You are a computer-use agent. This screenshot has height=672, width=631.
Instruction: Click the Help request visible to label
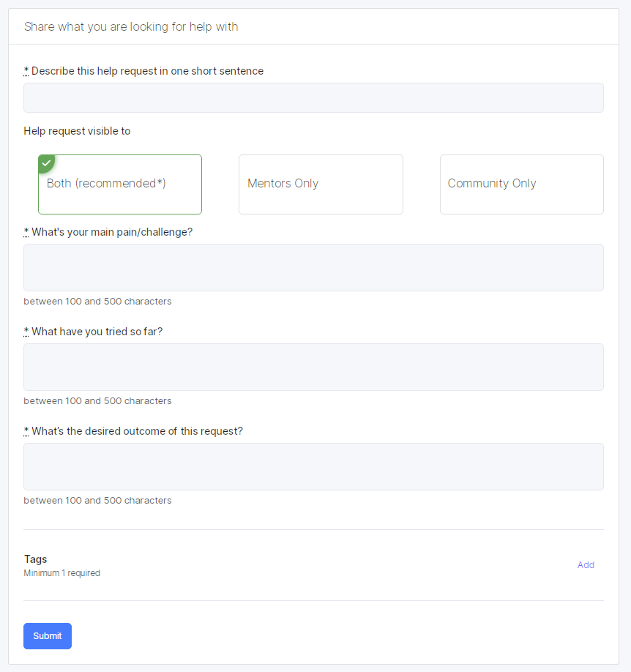click(x=77, y=131)
